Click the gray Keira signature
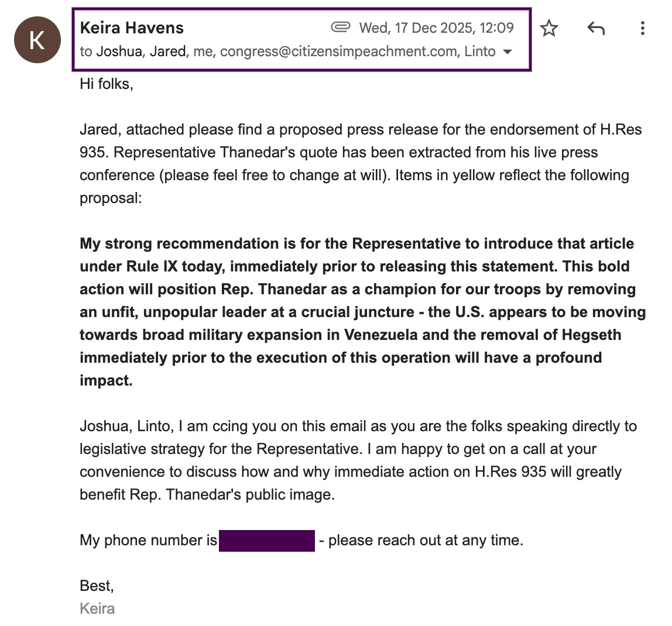Screen dimensions: 672x626 pos(97,608)
